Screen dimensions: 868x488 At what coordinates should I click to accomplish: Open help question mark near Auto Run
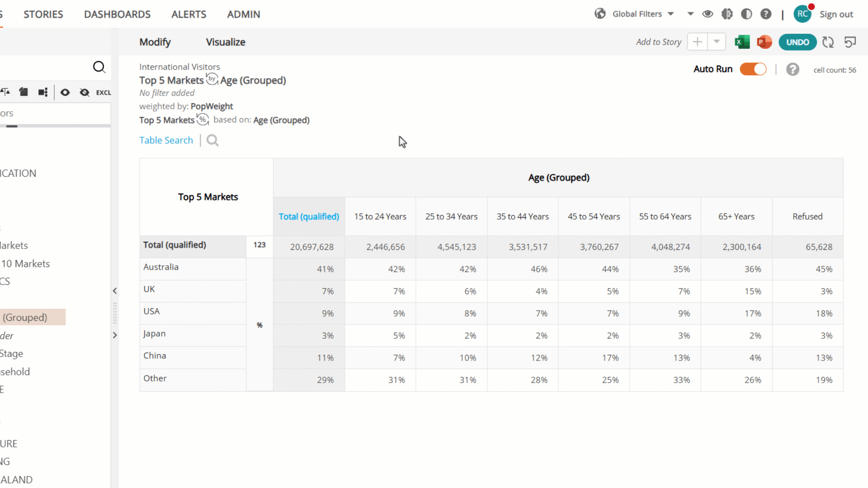(793, 70)
